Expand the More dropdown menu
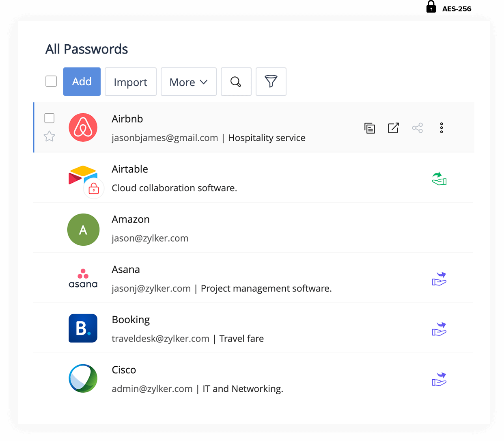504x441 pixels. (x=189, y=82)
